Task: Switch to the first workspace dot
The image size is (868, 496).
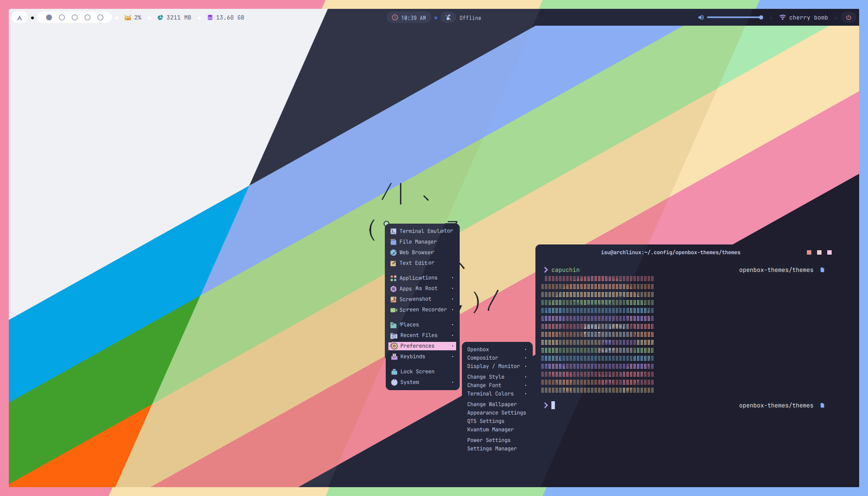Action: 49,18
